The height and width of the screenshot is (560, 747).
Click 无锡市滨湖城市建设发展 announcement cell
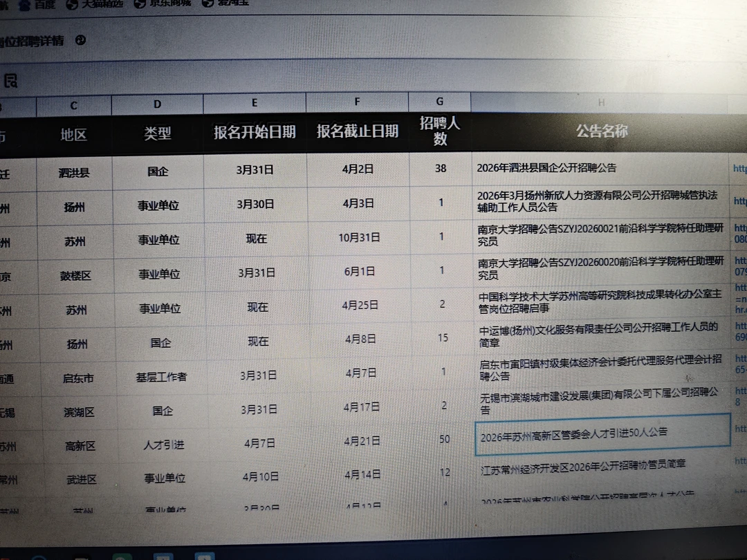tap(603, 402)
